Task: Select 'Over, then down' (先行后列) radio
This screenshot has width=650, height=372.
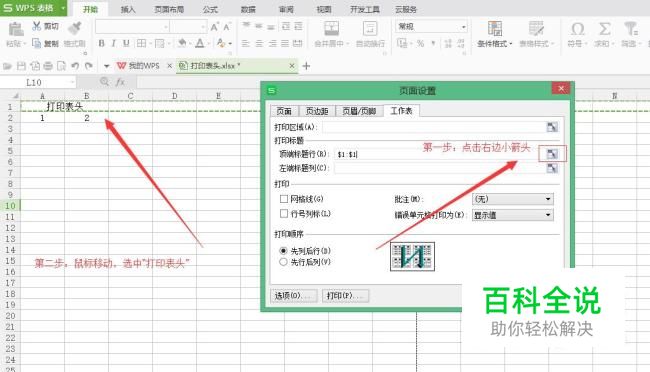Action: click(x=283, y=262)
